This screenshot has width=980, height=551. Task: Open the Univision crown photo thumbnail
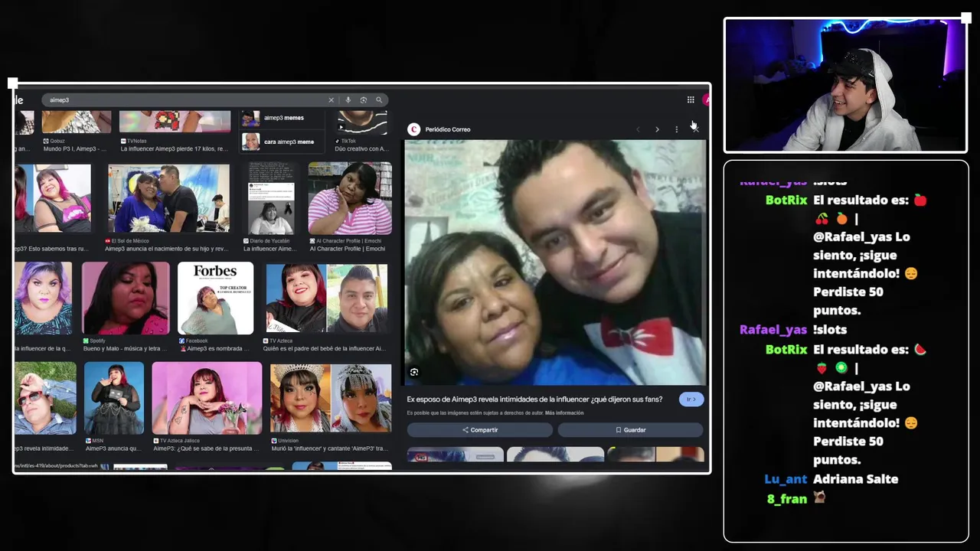[x=331, y=398]
